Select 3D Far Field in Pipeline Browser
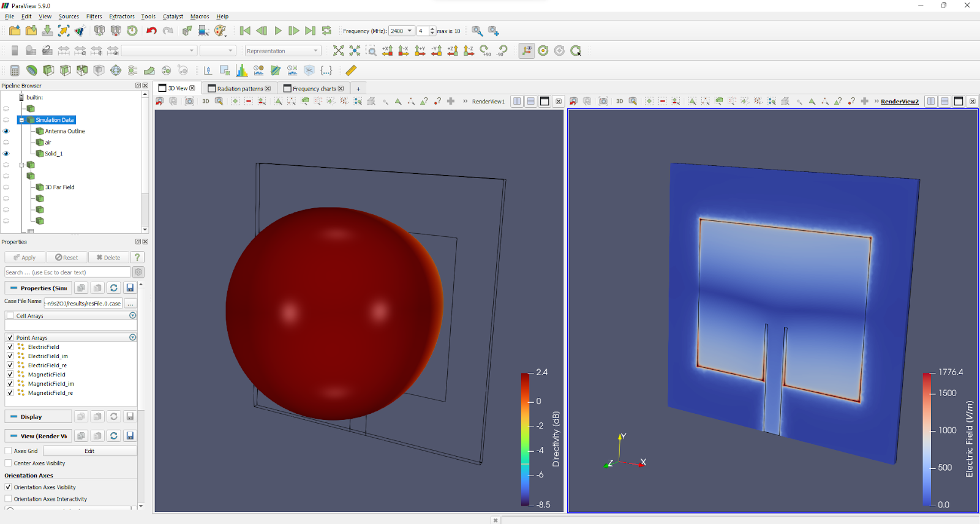980x524 pixels. point(59,187)
